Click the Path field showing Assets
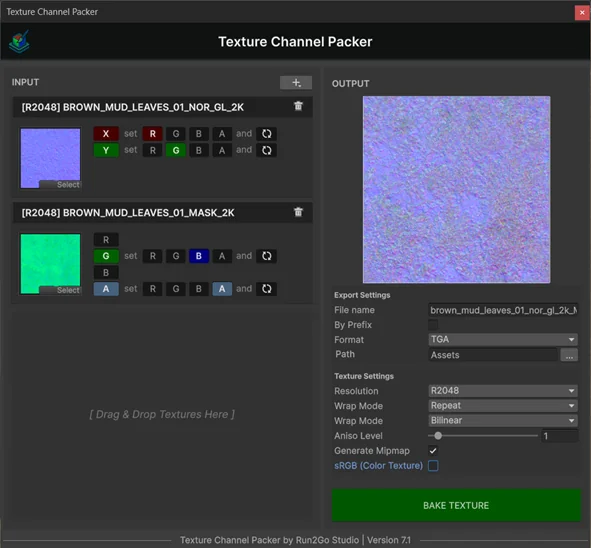Viewport: 591px width, 548px height. (493, 355)
